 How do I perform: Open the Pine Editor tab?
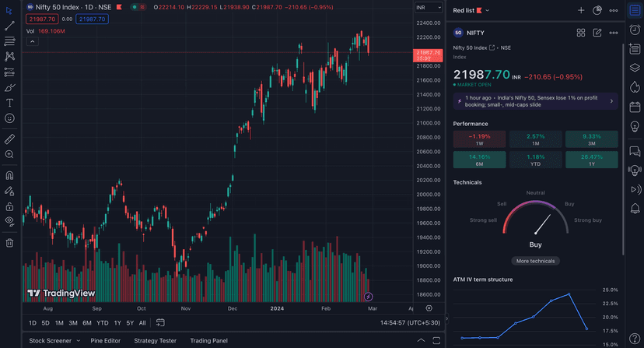point(105,340)
